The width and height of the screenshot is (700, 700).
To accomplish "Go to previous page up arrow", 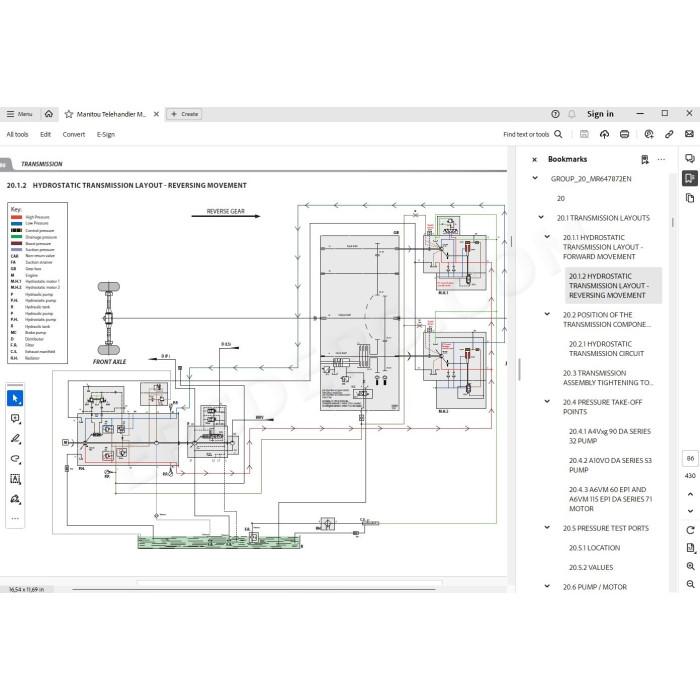I will coord(690,494).
